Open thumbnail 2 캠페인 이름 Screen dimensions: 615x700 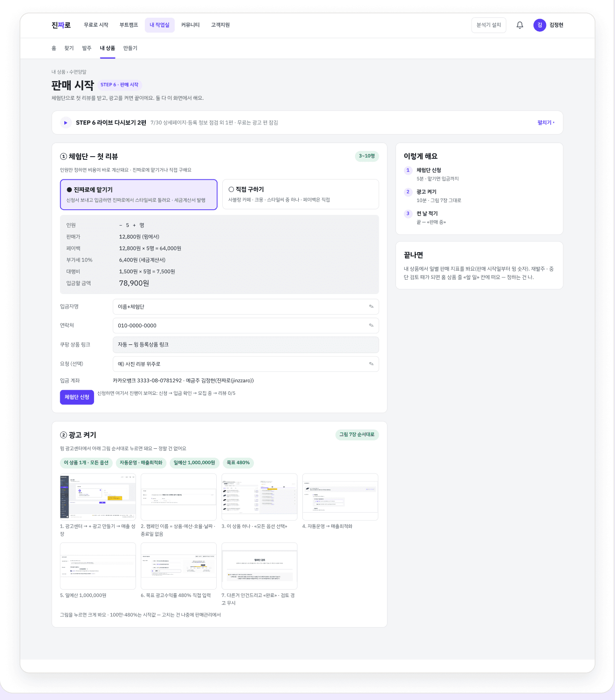[178, 497]
